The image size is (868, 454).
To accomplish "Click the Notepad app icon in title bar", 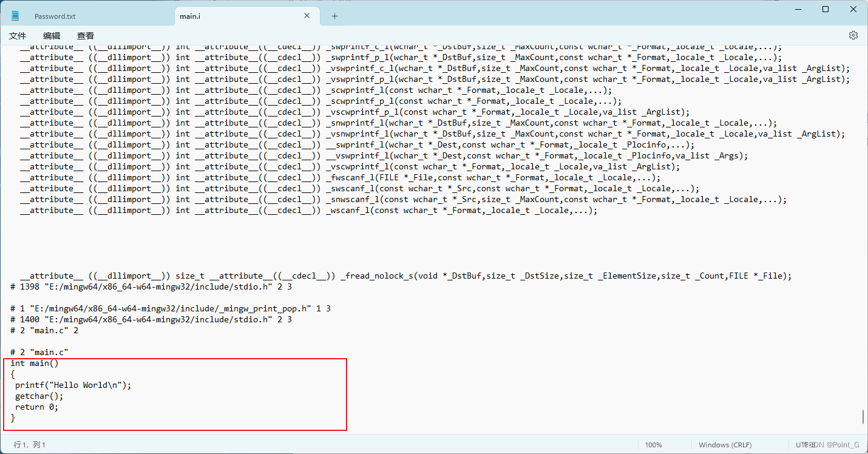I will tap(15, 16).
